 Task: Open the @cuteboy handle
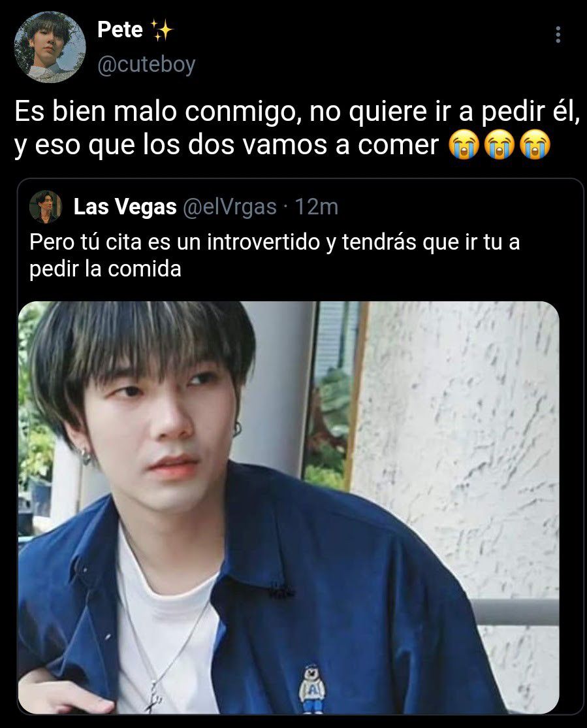point(146,64)
